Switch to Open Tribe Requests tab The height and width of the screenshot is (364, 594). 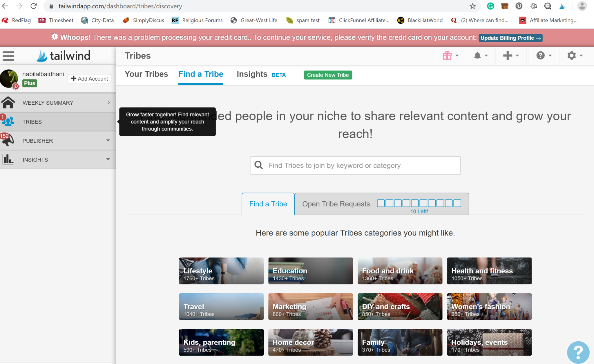(382, 204)
